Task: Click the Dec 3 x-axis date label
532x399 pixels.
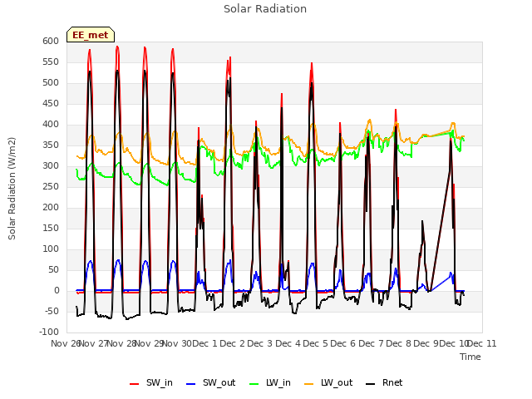Action: (x=260, y=343)
